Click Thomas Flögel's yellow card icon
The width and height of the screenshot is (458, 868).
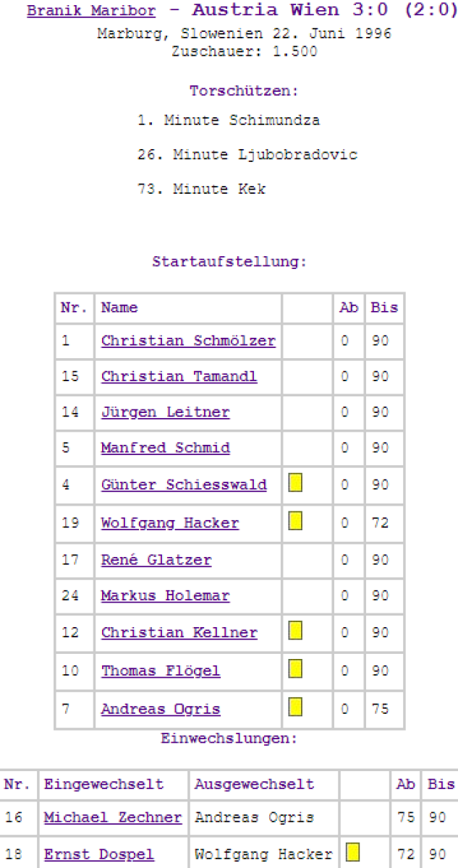pos(295,669)
